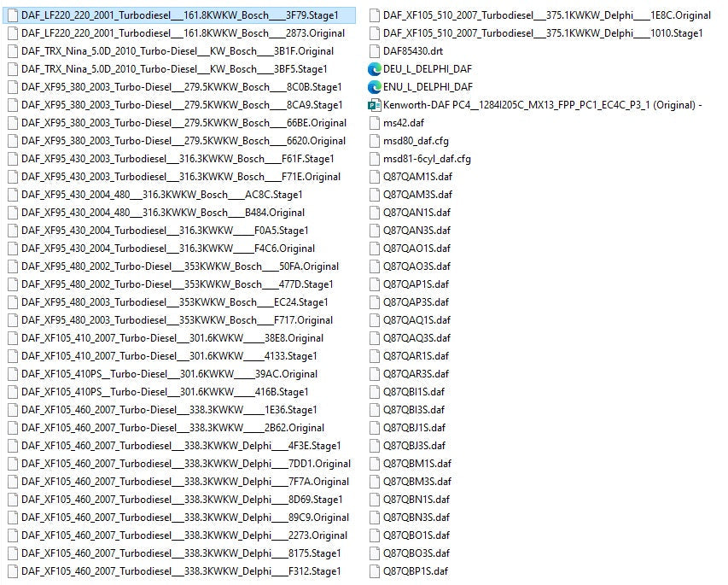Click the Project icon of Kenworth-DAF PC4 file

click(x=374, y=105)
